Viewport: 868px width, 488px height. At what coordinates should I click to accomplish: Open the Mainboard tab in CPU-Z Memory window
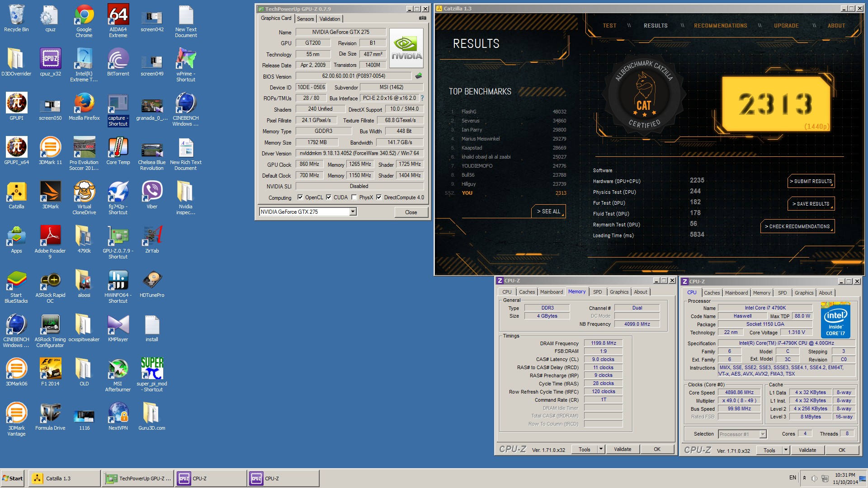click(x=552, y=292)
